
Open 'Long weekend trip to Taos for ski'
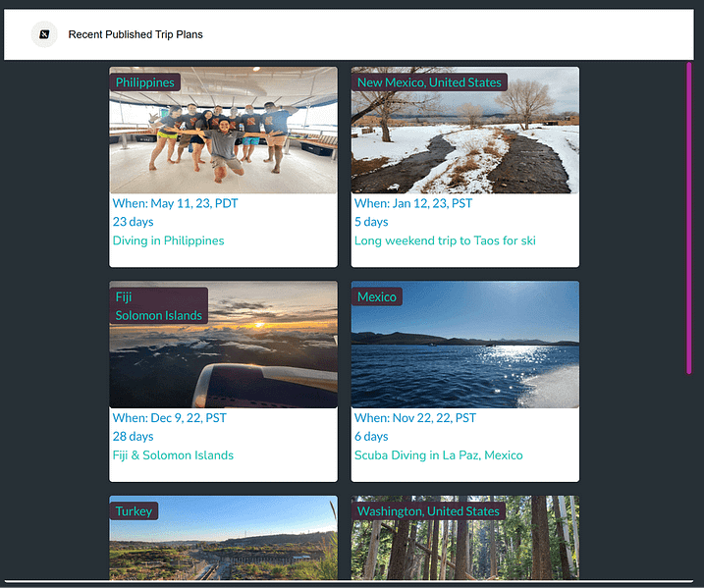445,241
